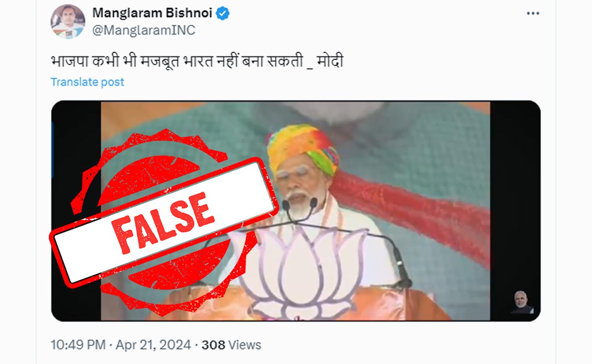Screen dimensions: 592x364
Task: Click the 10:49 PM timestamp
Action: pyautogui.click(x=78, y=345)
